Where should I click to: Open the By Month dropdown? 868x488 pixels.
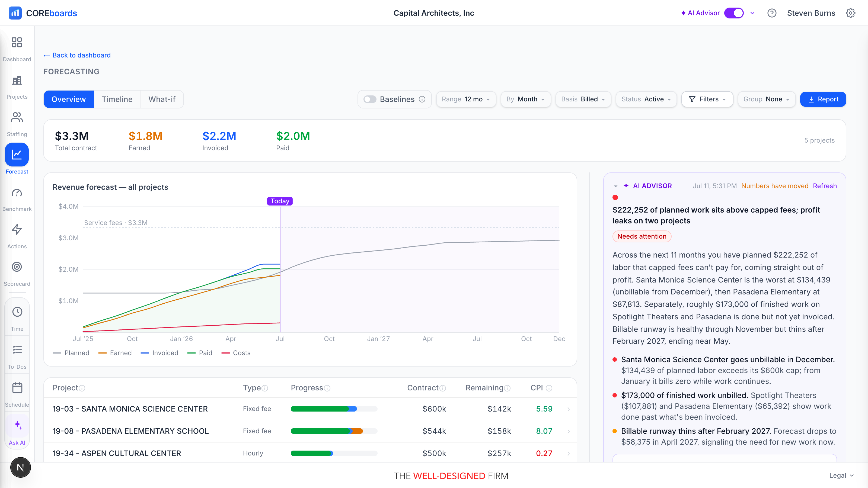(526, 99)
